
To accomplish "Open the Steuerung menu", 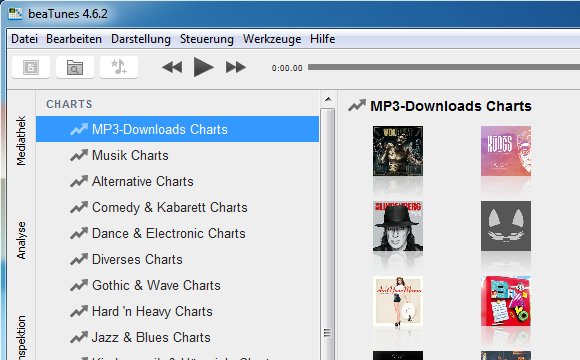I will click(x=207, y=39).
